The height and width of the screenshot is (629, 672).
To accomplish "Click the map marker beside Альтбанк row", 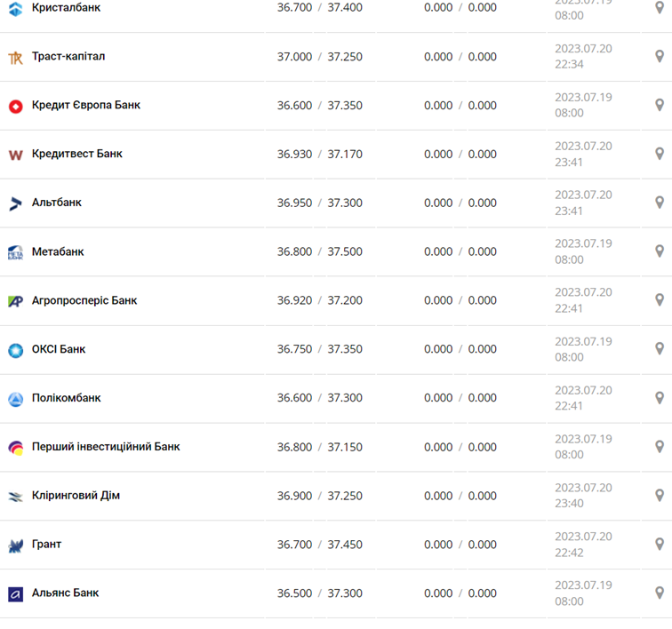I will pos(660,203).
